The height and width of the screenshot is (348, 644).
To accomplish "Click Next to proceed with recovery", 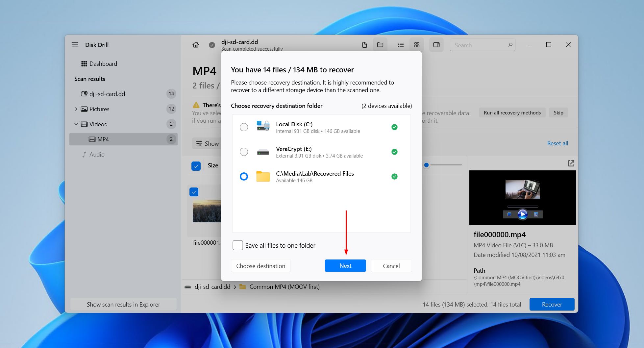I will point(345,266).
